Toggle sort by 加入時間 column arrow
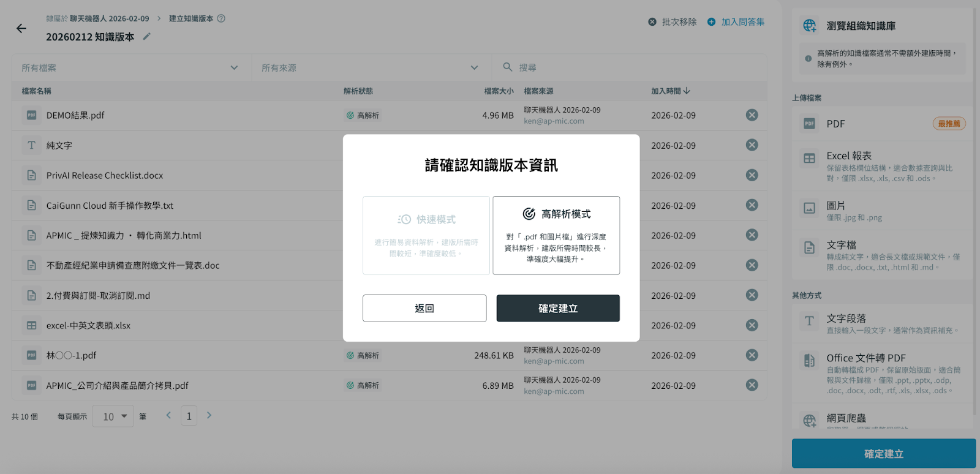The height and width of the screenshot is (474, 980). tap(687, 91)
